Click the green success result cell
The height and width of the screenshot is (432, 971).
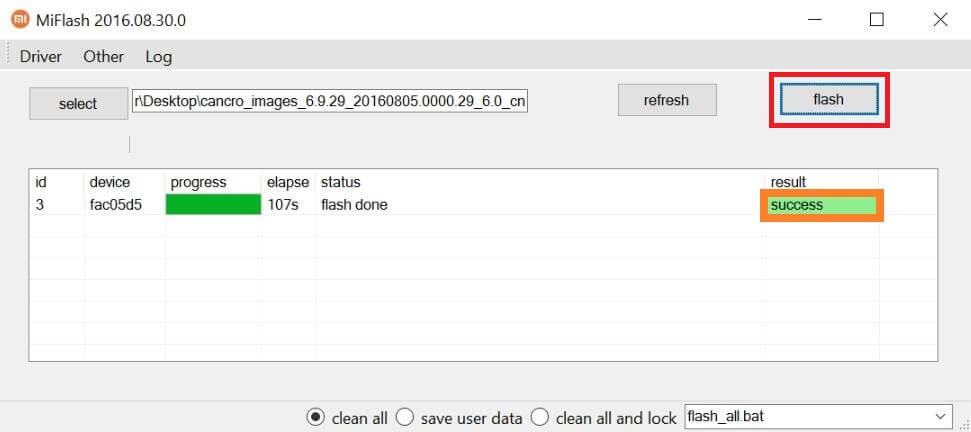click(x=822, y=205)
